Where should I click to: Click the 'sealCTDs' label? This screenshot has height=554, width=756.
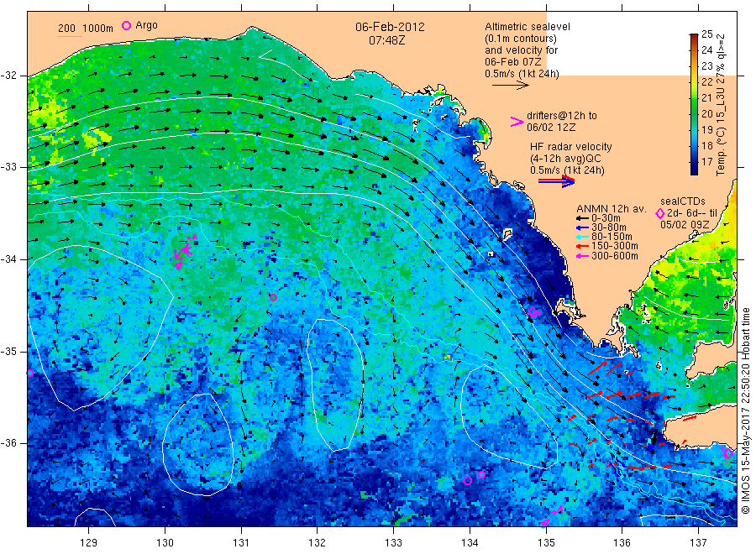pyautogui.click(x=683, y=201)
